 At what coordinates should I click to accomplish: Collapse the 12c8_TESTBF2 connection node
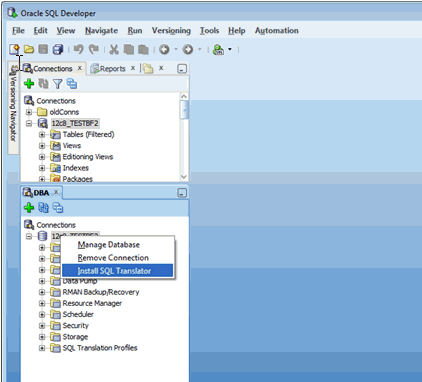[29, 123]
